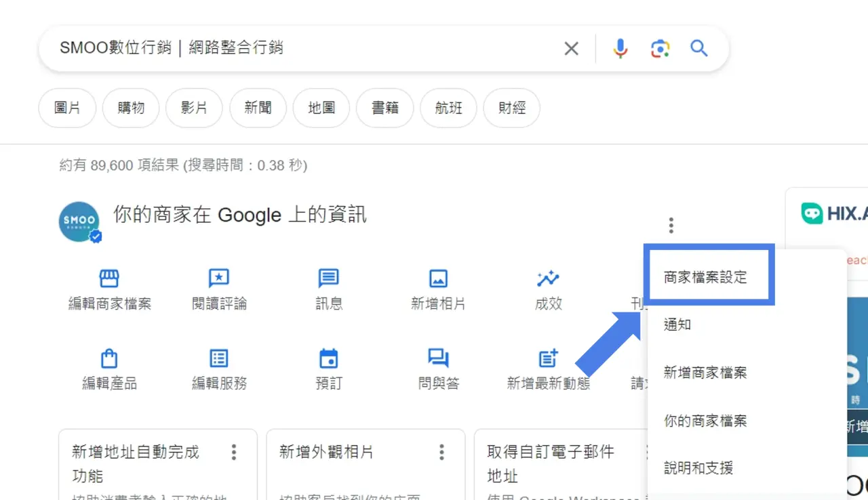The width and height of the screenshot is (868, 500).
Task: Open the 新增外觀相片 card
Action: [366, 465]
